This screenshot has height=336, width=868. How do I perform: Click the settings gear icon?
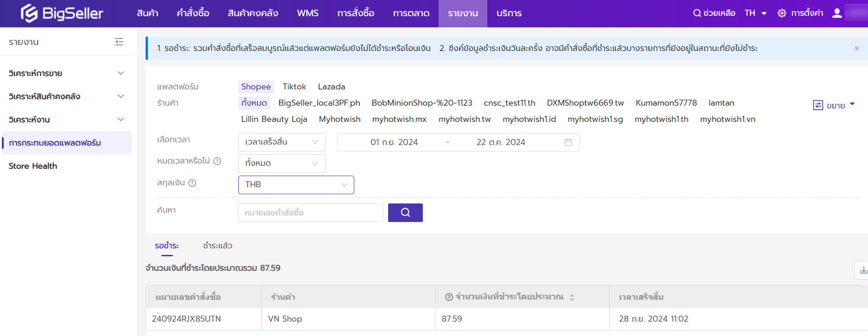pos(782,13)
